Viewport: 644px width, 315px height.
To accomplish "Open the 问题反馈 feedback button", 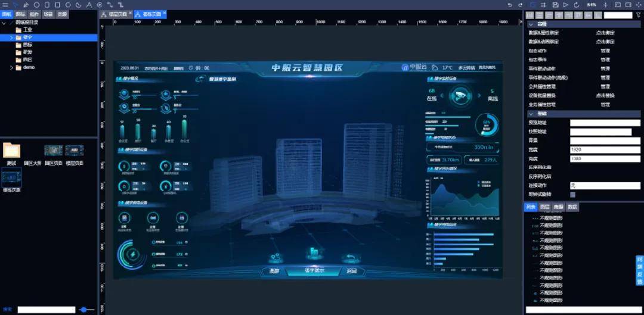I will pos(639,271).
